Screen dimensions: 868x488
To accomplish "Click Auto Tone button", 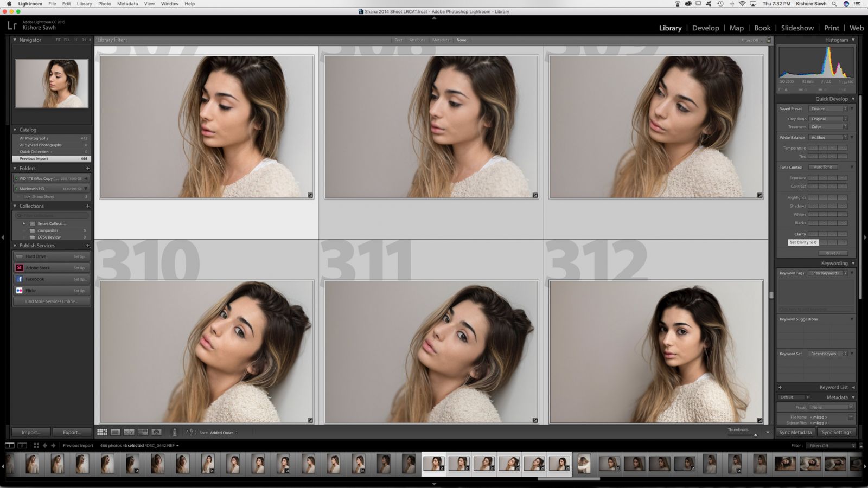I will (823, 167).
